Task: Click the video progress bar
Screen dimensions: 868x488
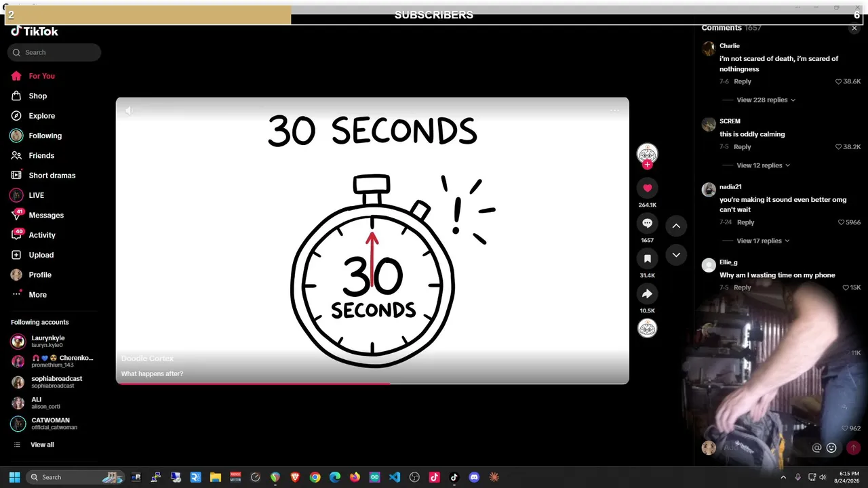Action: tap(372, 383)
